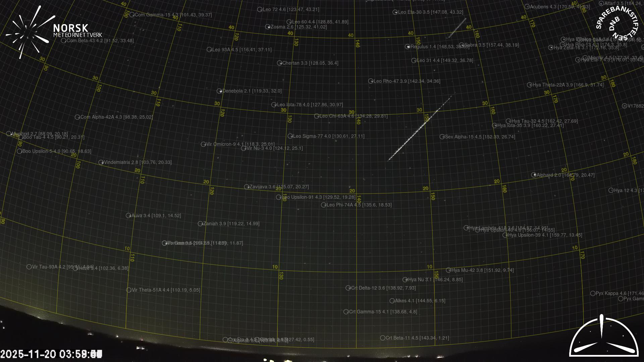
Task: Click the Norsk Meteornettverk logo
Action: click(54, 32)
